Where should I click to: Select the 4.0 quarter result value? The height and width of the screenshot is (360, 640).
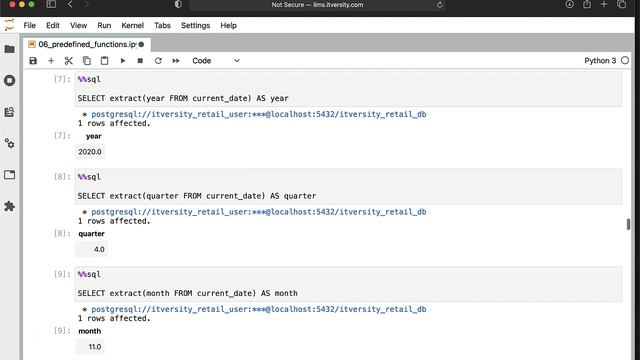pyautogui.click(x=99, y=249)
